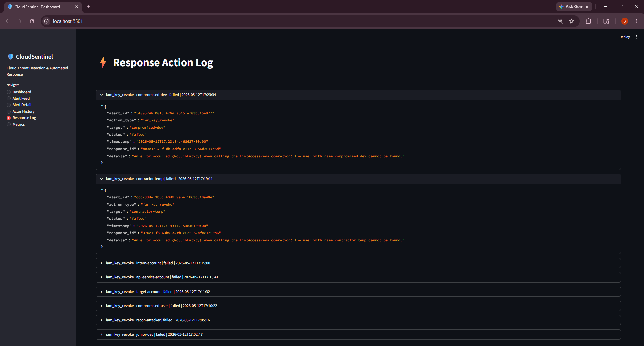Click Ask Gemini button

[574, 7]
